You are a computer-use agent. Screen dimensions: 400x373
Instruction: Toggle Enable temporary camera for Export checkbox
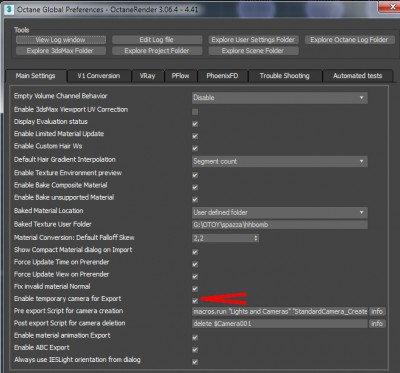195,301
